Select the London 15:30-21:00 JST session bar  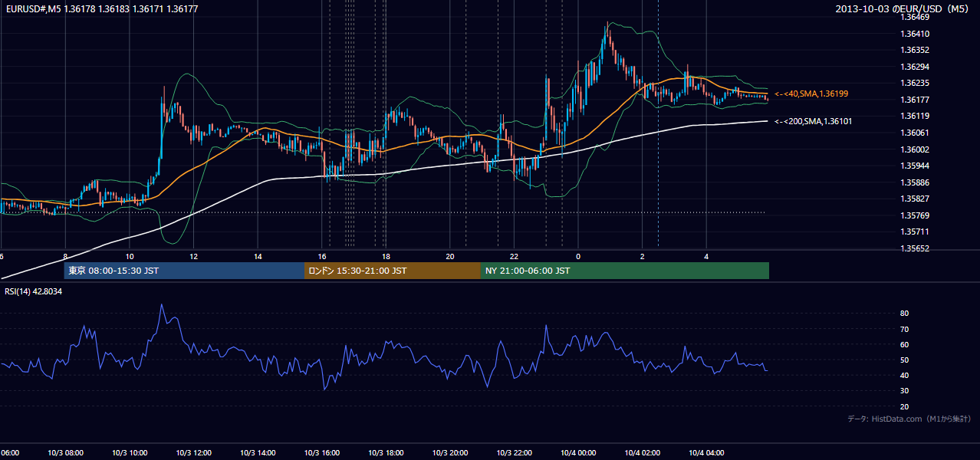pyautogui.click(x=393, y=271)
